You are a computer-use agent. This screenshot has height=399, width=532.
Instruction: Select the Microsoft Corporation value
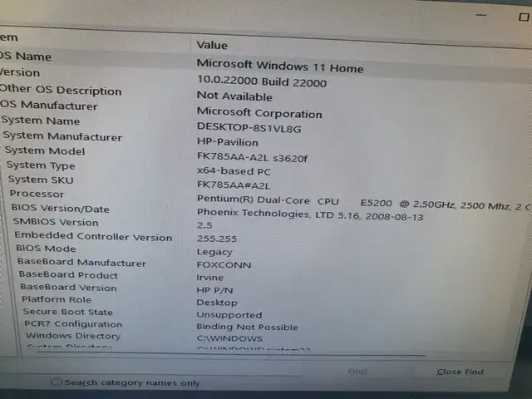pyautogui.click(x=259, y=112)
